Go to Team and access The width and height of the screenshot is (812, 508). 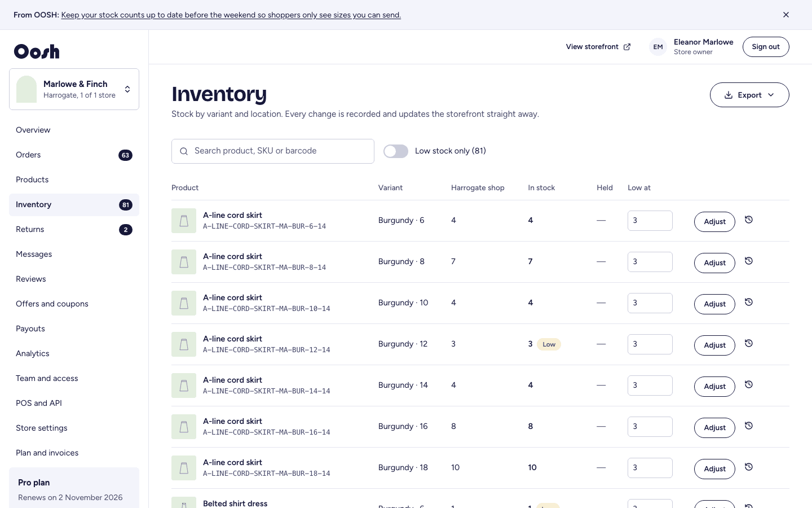click(74, 378)
